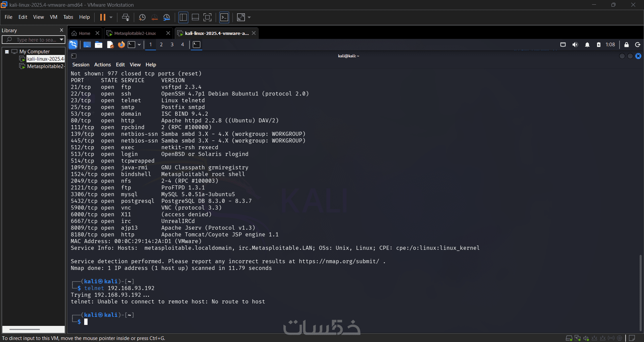Launch the text editor from Kali panel
This screenshot has width=644, height=342.
[x=110, y=45]
